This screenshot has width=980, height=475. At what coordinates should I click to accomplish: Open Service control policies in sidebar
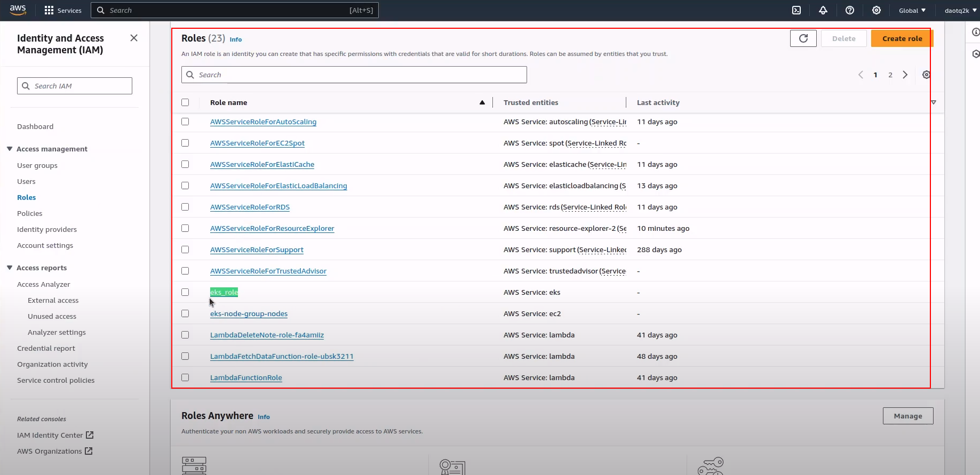pyautogui.click(x=55, y=380)
